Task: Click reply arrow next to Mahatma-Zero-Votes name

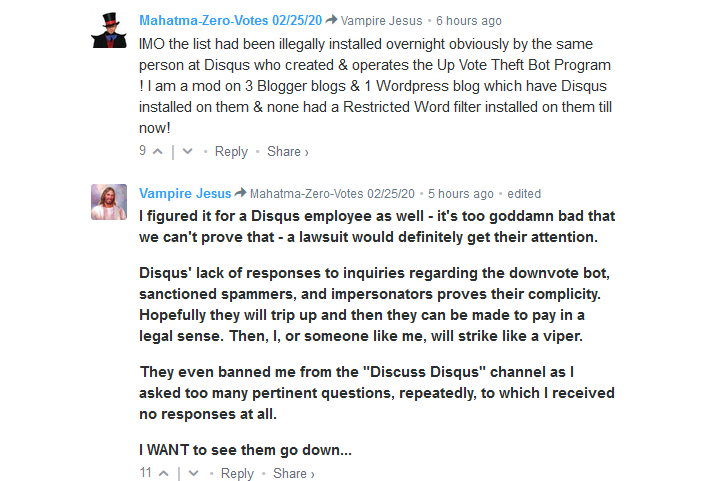Action: click(x=332, y=20)
